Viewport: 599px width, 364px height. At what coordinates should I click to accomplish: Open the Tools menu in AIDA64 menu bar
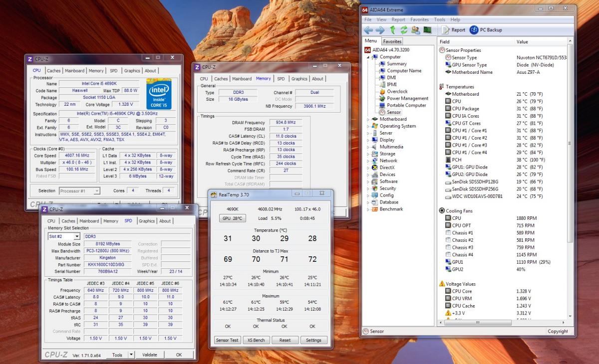[x=440, y=19]
